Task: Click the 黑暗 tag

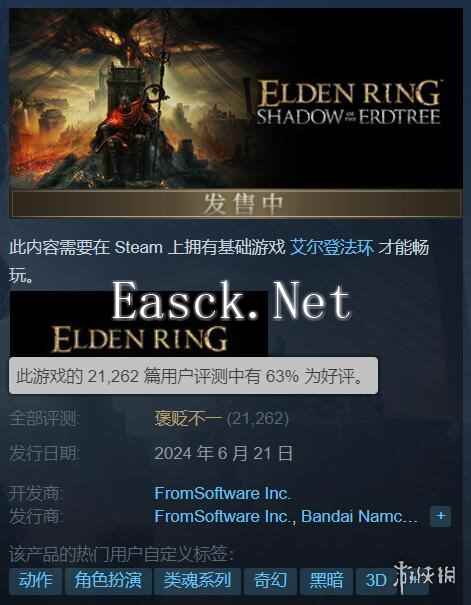Action: (326, 581)
